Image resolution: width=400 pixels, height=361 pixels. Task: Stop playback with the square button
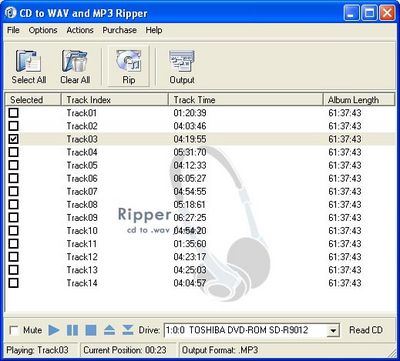click(91, 330)
